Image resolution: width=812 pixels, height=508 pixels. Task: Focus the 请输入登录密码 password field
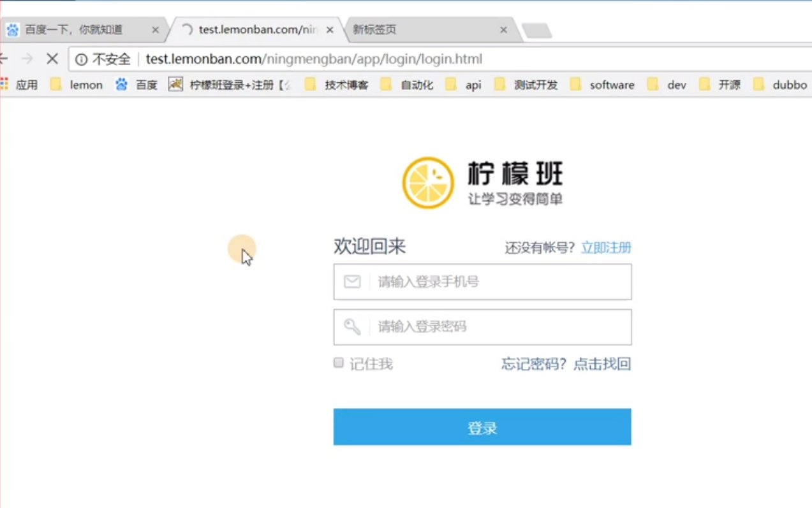482,327
